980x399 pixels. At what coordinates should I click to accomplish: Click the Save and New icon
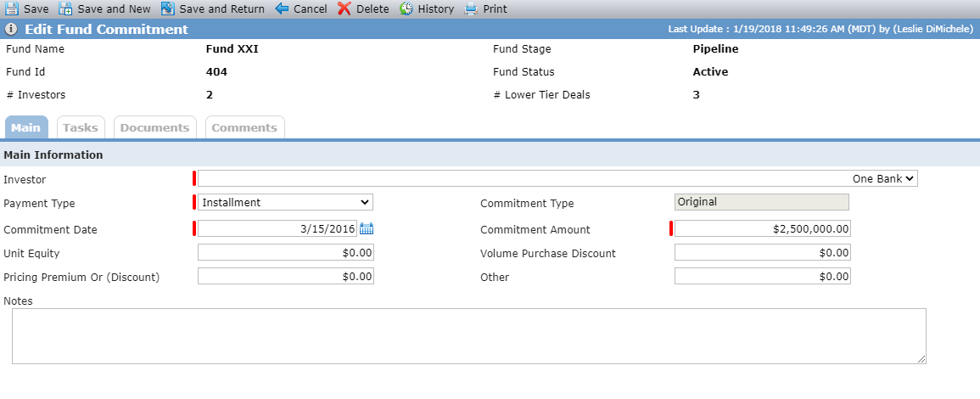[x=65, y=8]
